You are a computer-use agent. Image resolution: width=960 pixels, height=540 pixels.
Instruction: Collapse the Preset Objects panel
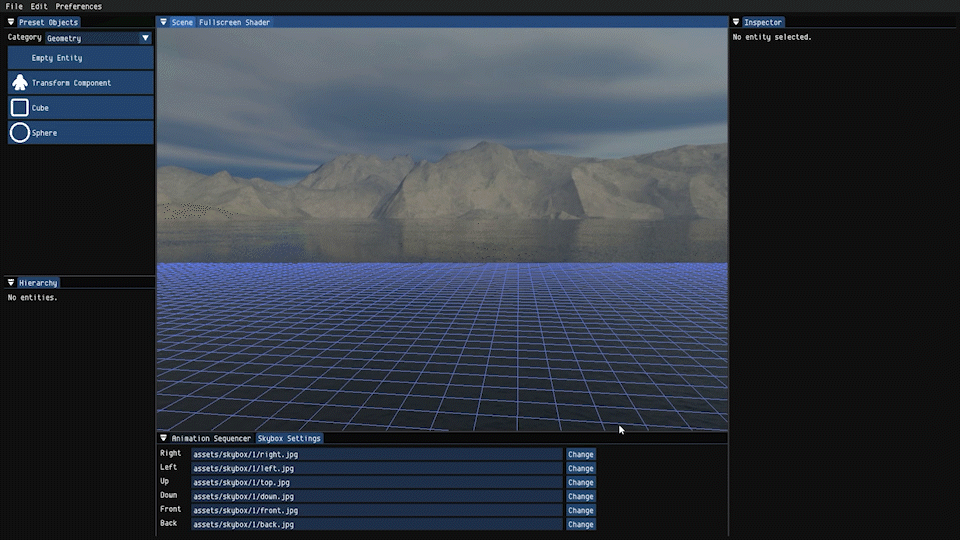11,22
